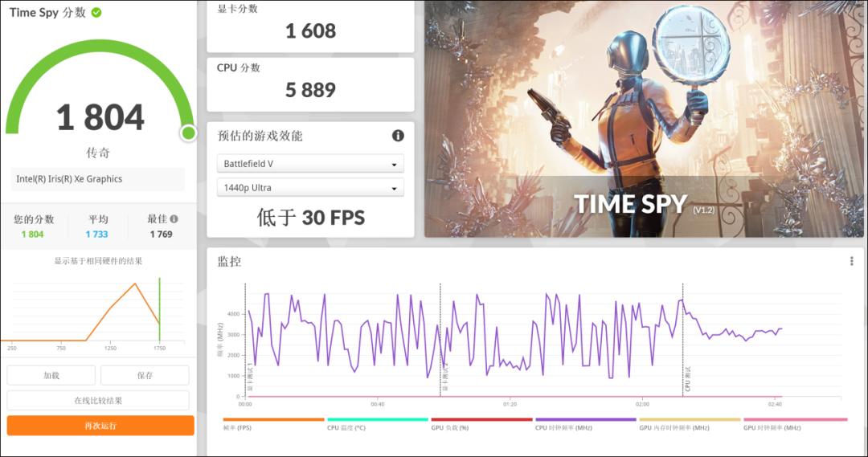Viewport: 868px width, 457px height.
Task: Toggle the yellow GPU 内存时钟频率 legend
Action: [690, 424]
